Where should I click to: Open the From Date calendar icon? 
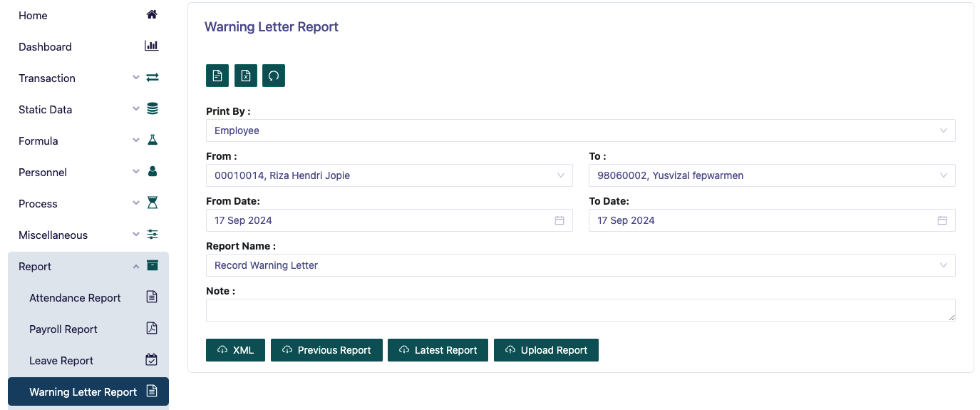coord(559,220)
